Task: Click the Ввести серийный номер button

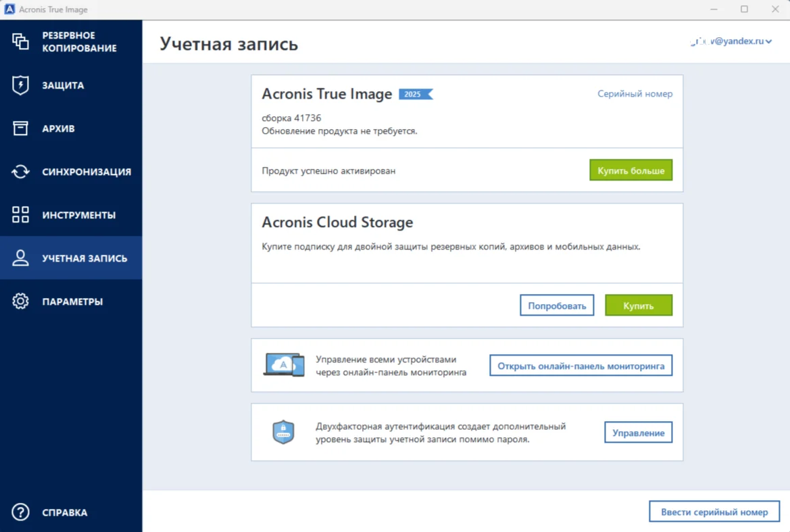Action: coord(714,512)
